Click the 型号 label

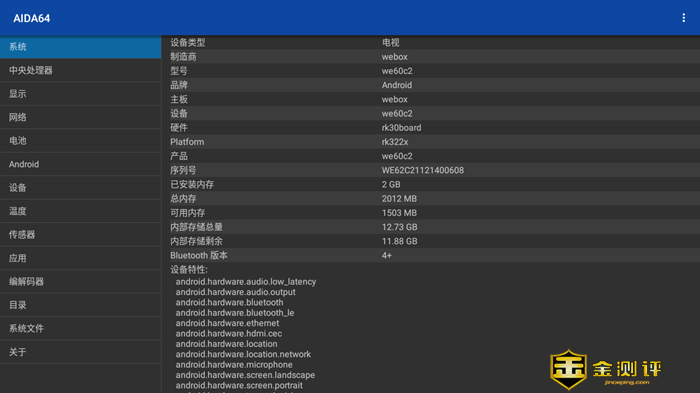click(x=179, y=71)
